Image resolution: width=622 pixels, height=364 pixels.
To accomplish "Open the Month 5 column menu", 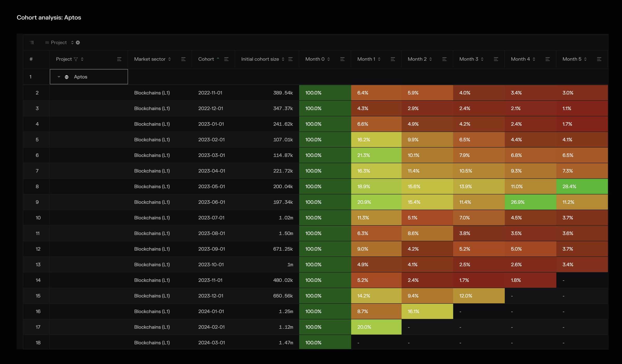I will coord(599,59).
